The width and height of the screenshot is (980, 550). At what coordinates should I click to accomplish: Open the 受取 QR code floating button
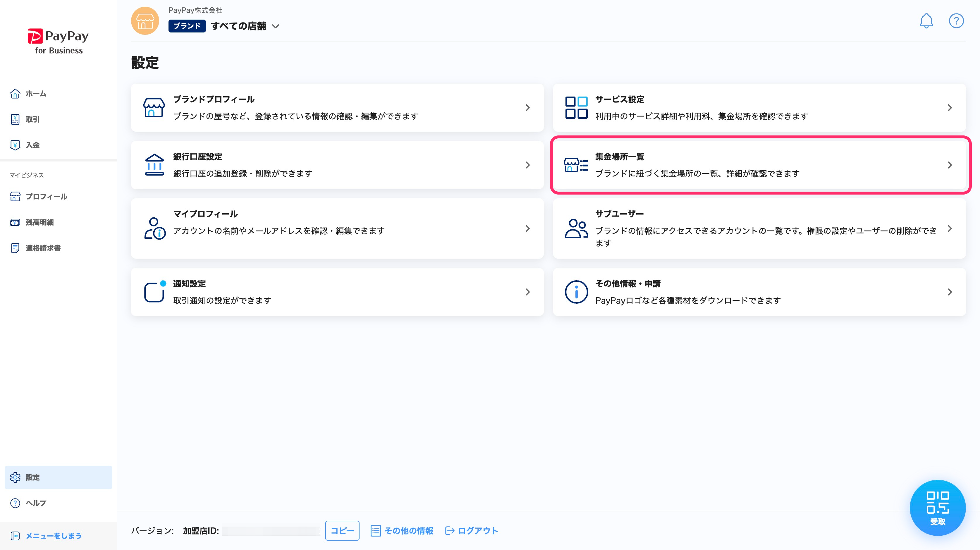pos(937,508)
